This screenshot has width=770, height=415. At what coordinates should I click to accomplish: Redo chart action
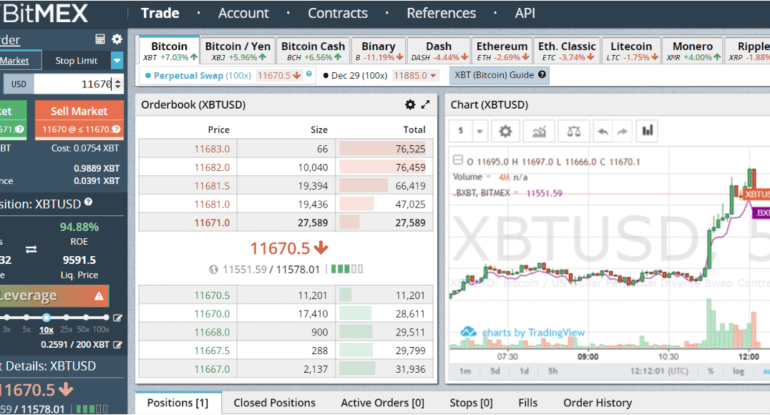point(622,131)
